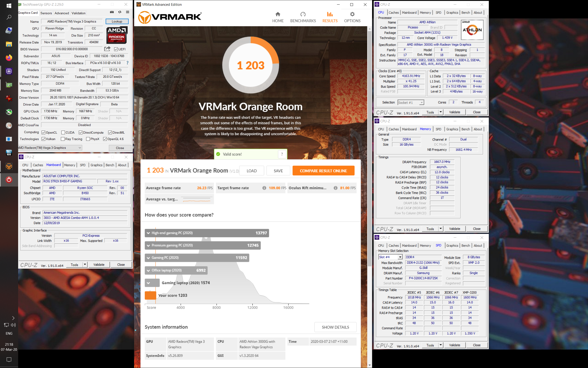Toggle the Ray Tracing checkbox
588x368 pixels.
(x=63, y=139)
